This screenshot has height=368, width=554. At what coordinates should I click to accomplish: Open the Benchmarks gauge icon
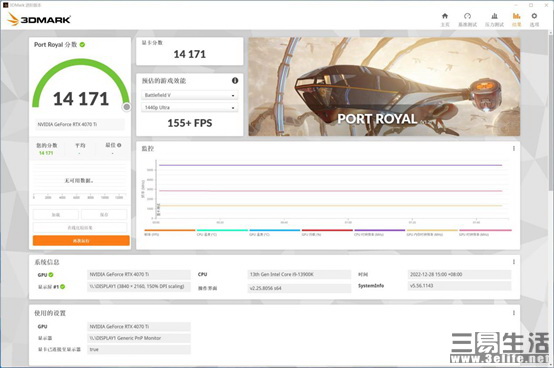[x=467, y=16]
